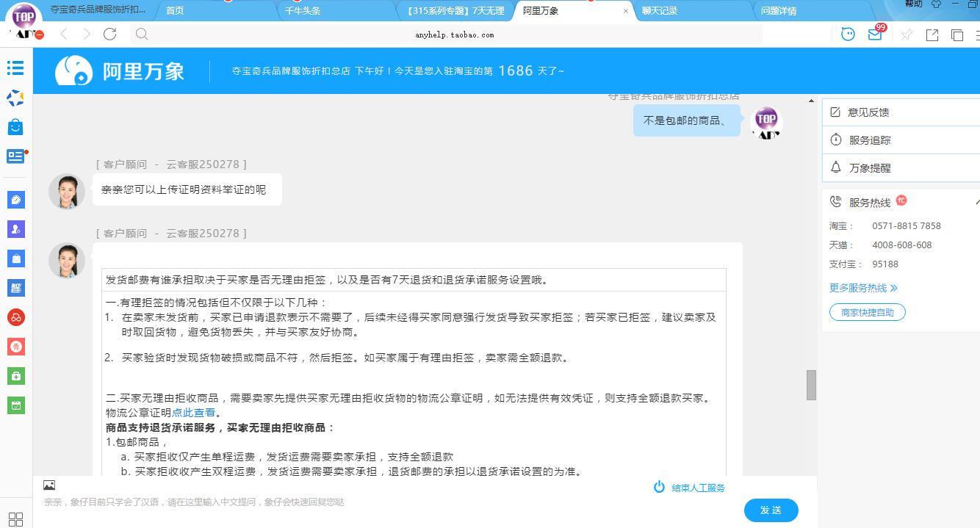Open 服务追踪 service tracking
980x528 pixels.
tap(900, 140)
